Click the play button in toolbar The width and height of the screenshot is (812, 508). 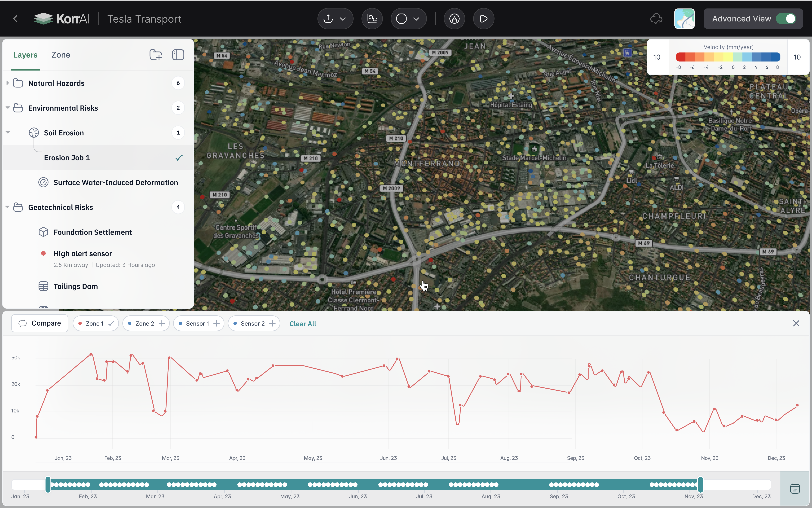tap(483, 19)
